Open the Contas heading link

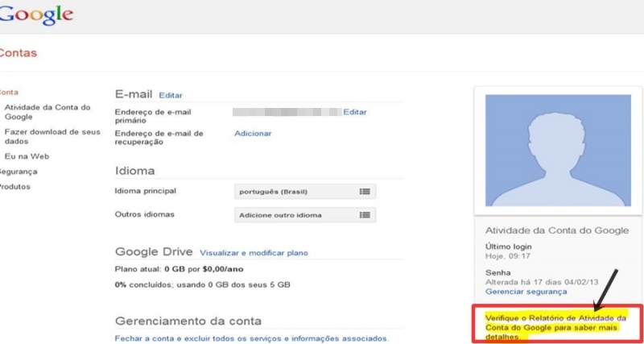pos(18,53)
